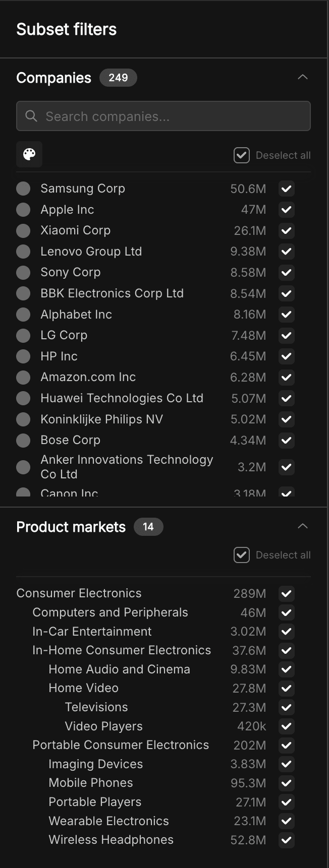Click Deselect all in Companies
Viewport: 329px width, 868px height.
[x=272, y=155]
